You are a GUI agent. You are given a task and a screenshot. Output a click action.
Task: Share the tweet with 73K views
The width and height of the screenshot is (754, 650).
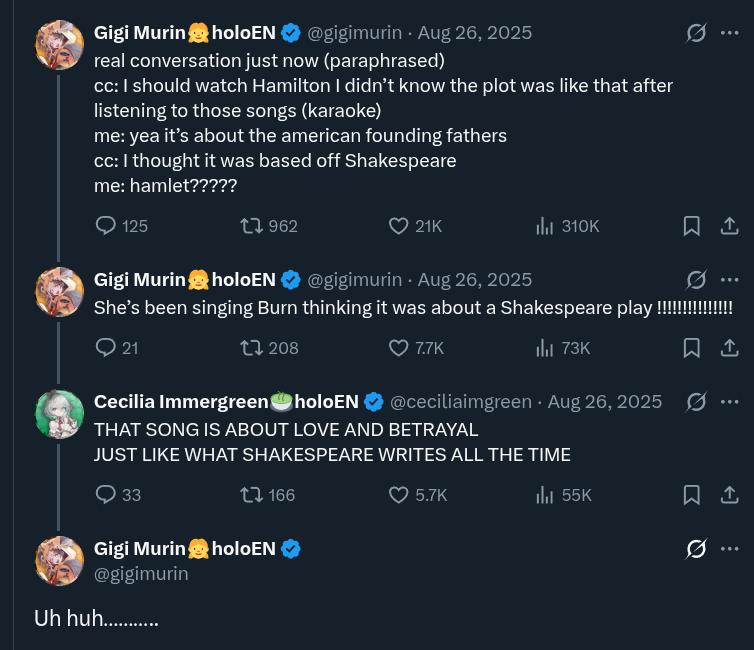[730, 348]
